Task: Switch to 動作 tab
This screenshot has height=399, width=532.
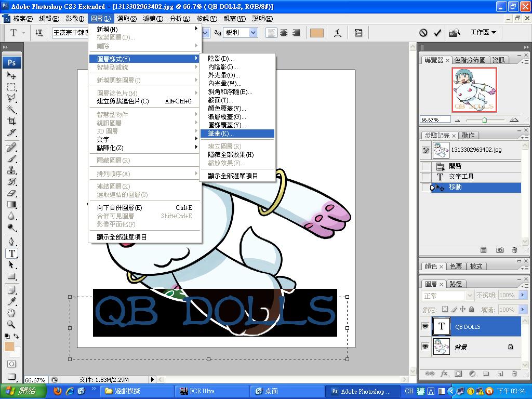Action: pyautogui.click(x=468, y=136)
